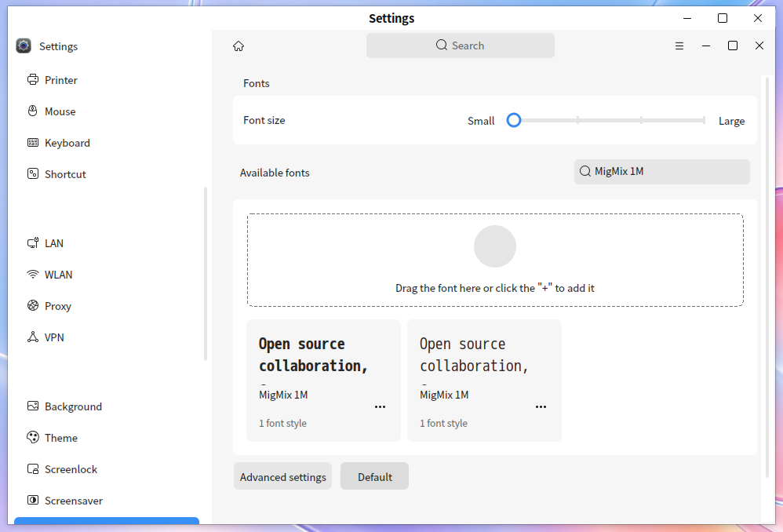Select WLAN in the sidebar
The width and height of the screenshot is (783, 532).
107,275
